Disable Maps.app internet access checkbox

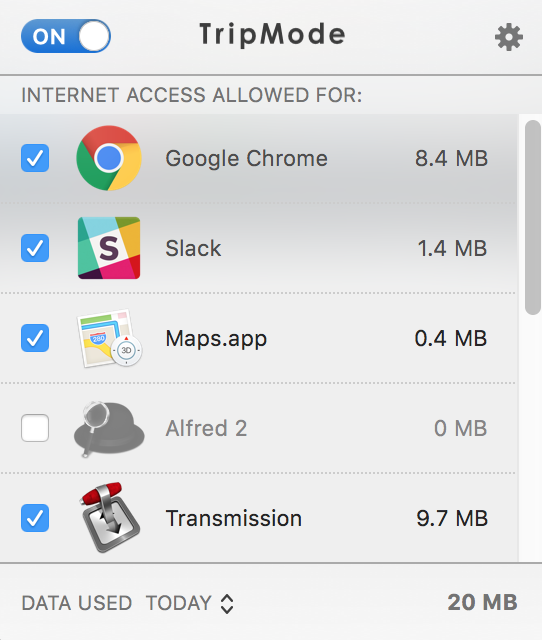pos(35,338)
